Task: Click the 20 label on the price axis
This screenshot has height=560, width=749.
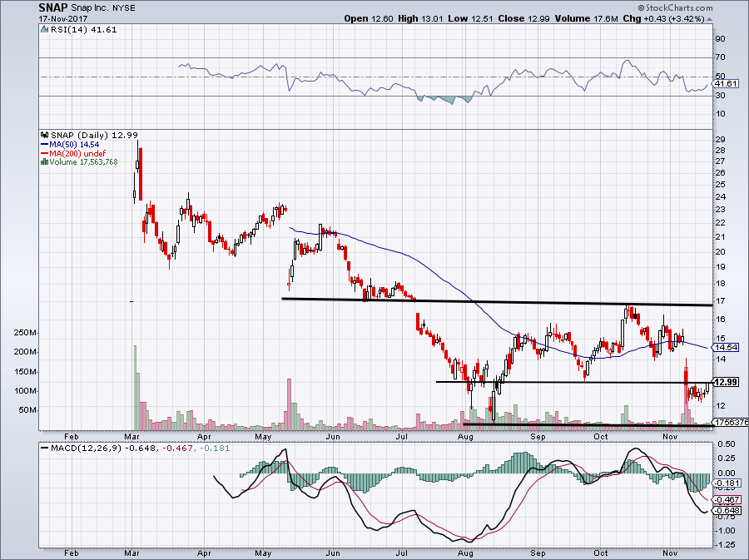Action: coord(720,252)
